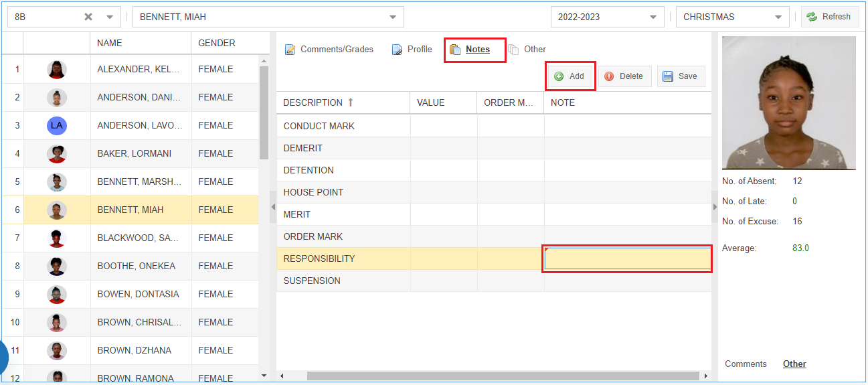This screenshot has height=385, width=868.
Task: Click avatar of BENNETT, MIAH
Action: (x=57, y=210)
